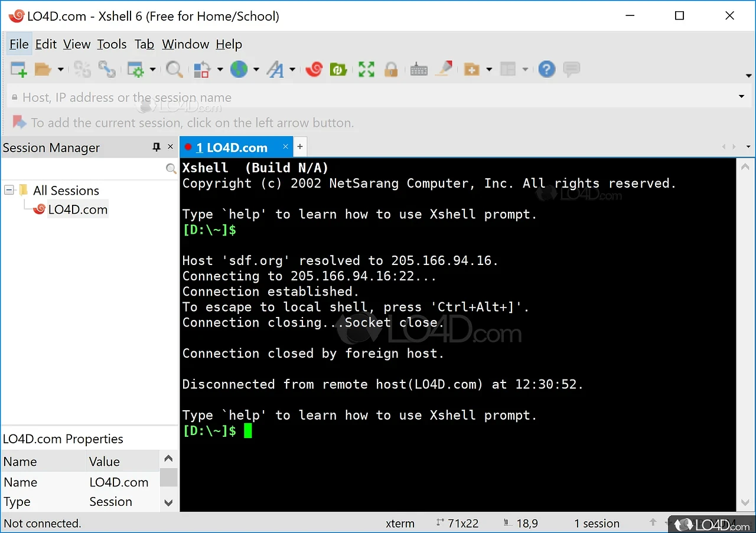Click the red flag add-session arrow icon
This screenshot has width=756, height=533.
[x=19, y=122]
